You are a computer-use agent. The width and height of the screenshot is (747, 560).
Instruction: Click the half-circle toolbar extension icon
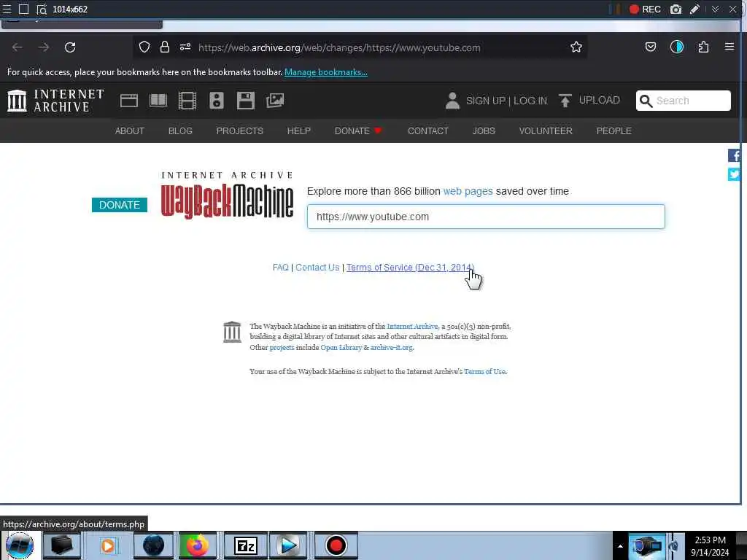pyautogui.click(x=677, y=47)
